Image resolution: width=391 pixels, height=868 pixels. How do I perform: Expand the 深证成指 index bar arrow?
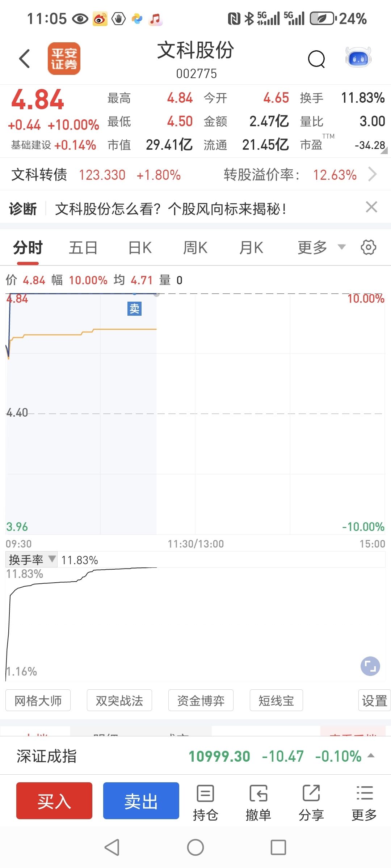click(371, 756)
